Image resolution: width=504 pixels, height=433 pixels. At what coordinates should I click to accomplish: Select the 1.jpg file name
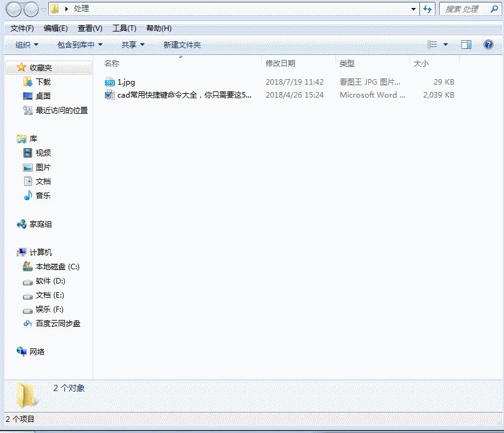tap(126, 82)
